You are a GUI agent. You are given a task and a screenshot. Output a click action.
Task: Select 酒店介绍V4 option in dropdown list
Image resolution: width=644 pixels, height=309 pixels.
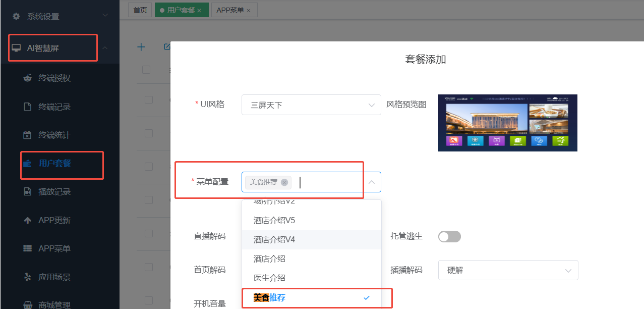pos(274,239)
